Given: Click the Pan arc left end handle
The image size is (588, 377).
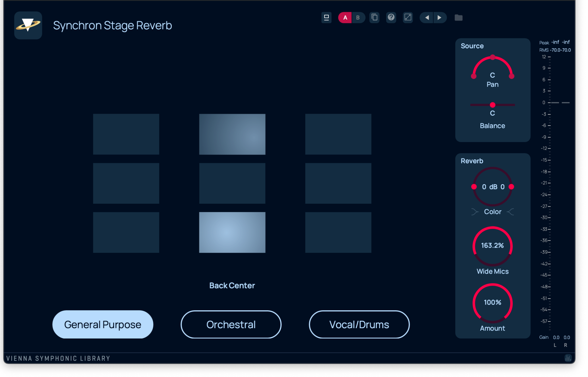Looking at the screenshot, I should 474,76.
